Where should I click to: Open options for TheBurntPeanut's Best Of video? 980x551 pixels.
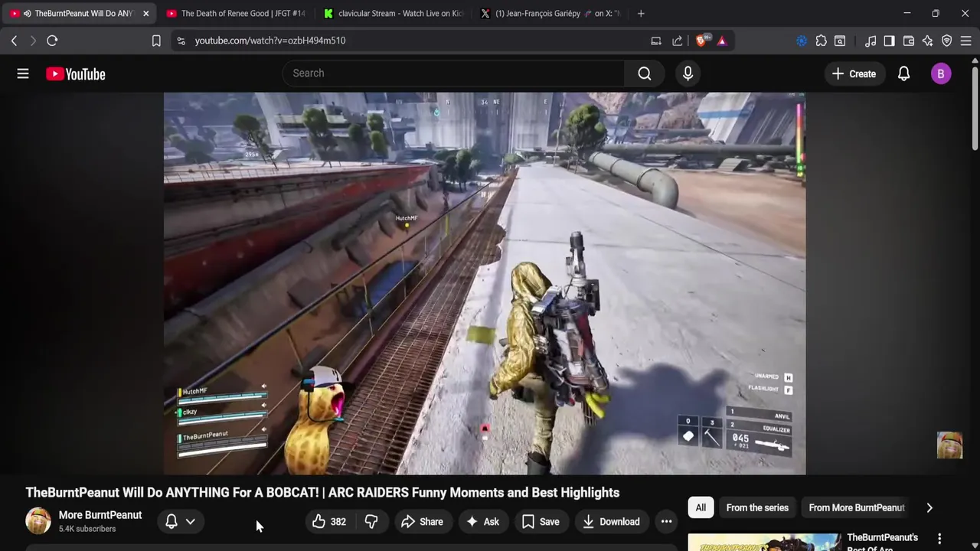(939, 540)
